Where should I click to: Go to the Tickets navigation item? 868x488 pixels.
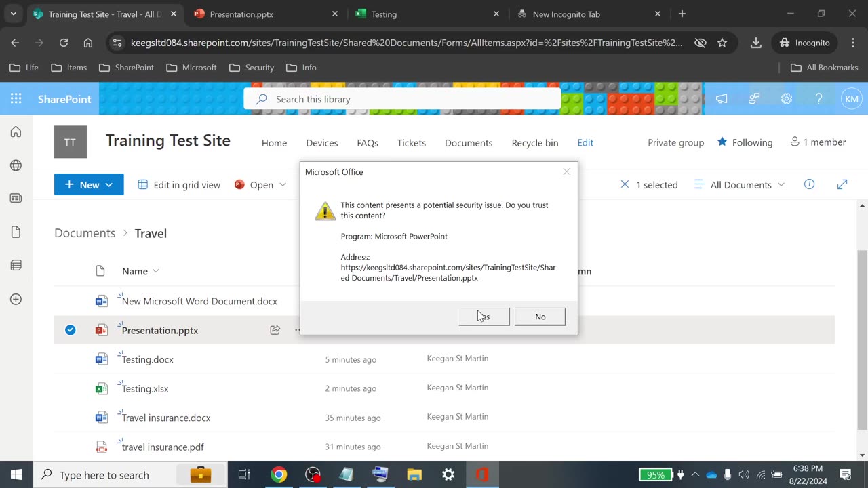click(x=412, y=142)
